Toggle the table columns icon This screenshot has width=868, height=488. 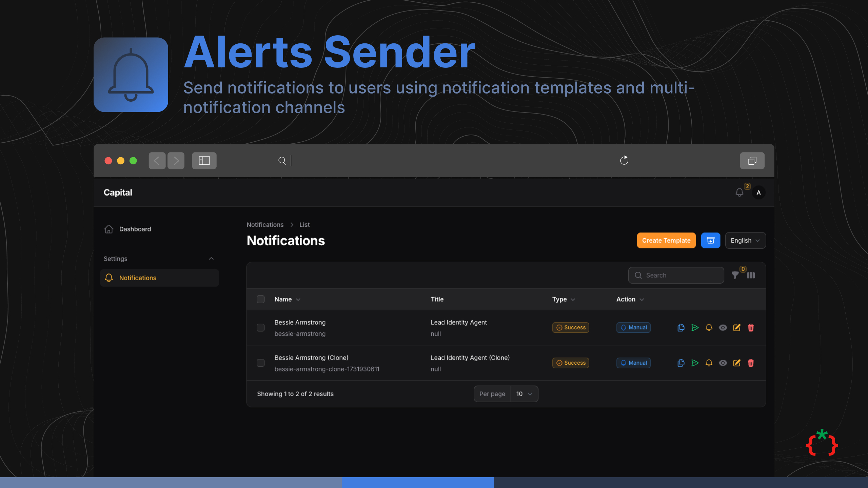pyautogui.click(x=751, y=275)
